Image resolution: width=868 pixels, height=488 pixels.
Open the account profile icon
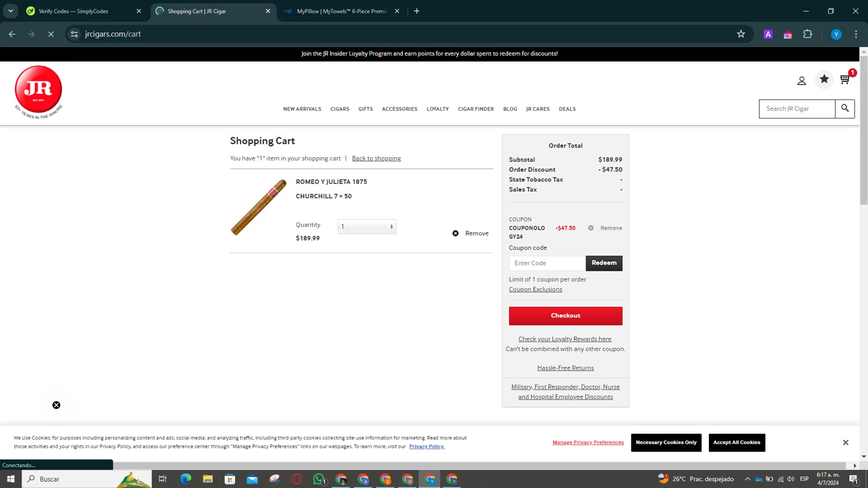point(801,81)
